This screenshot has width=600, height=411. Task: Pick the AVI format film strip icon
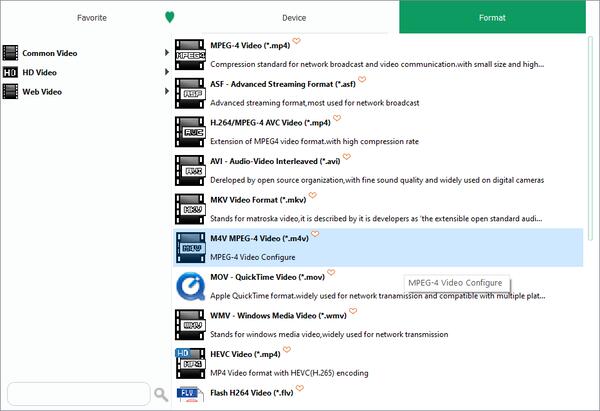tap(190, 170)
